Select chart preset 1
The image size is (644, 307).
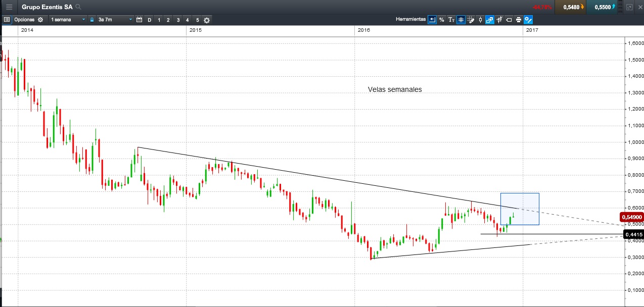tap(159, 20)
